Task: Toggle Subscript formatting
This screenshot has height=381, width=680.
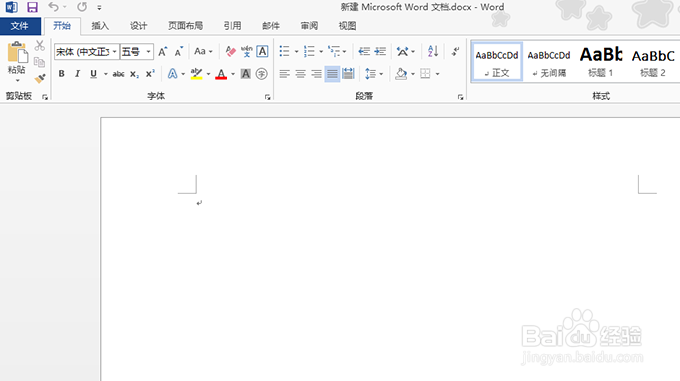Action: pos(134,74)
